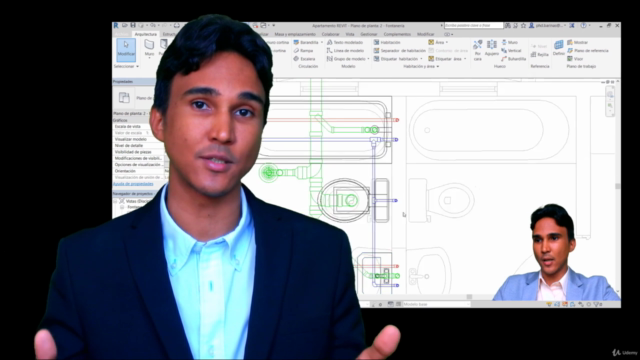Image resolution: width=640 pixels, height=360 pixels.
Task: Select Texto modelado tool
Action: [345, 42]
